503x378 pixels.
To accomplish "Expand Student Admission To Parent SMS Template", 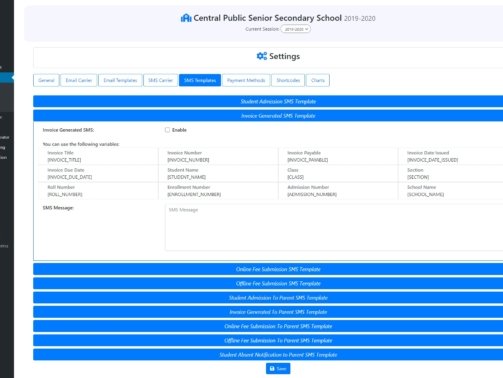I will pyautogui.click(x=268, y=298).
